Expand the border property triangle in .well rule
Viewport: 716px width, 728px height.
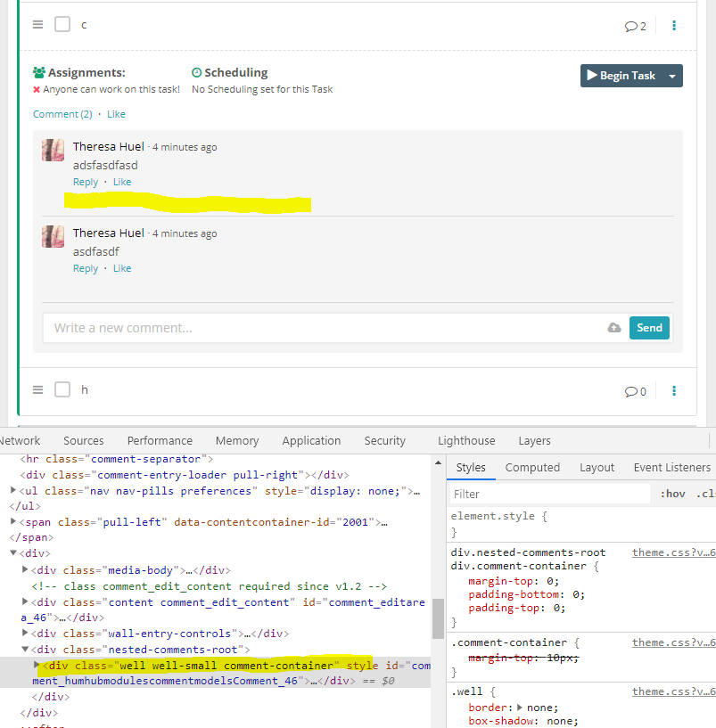(520, 708)
